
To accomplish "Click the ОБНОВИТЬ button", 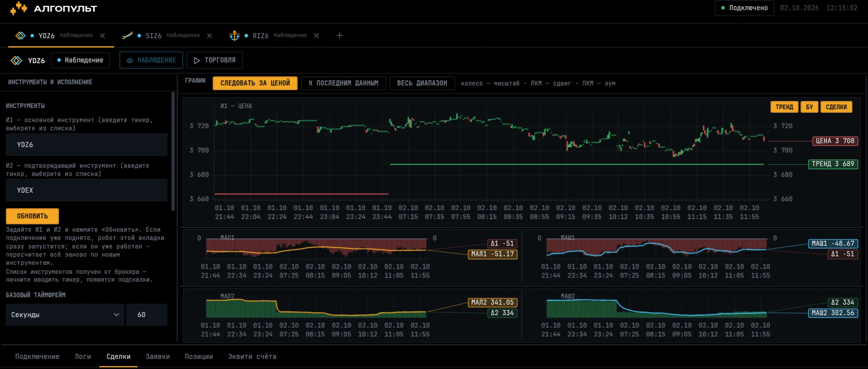I will coord(32,216).
